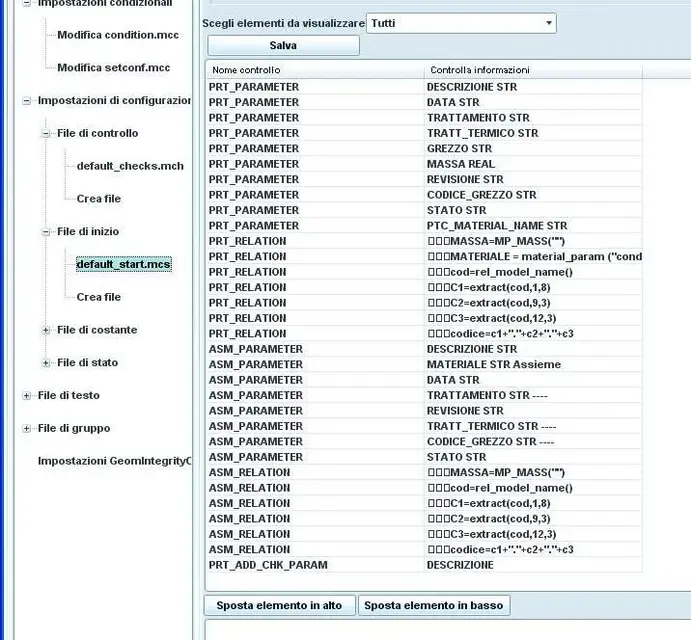
Task: Select Modifica condition.mcc tree item
Action: (x=118, y=35)
